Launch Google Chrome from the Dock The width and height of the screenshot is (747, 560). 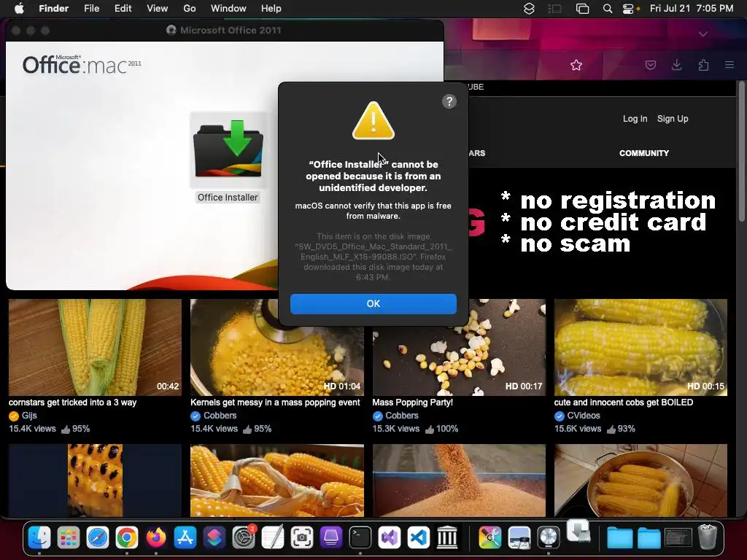click(127, 537)
